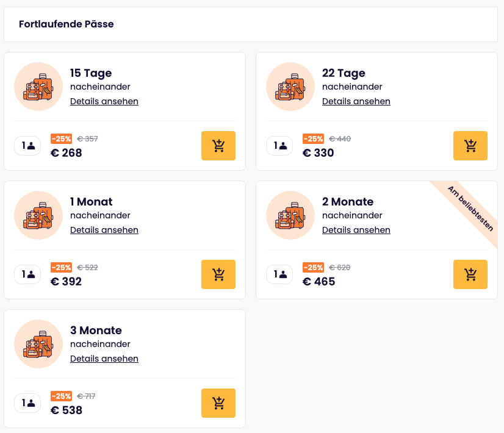
Task: Click the luggage icon for 3 Monate
Action: 38,344
